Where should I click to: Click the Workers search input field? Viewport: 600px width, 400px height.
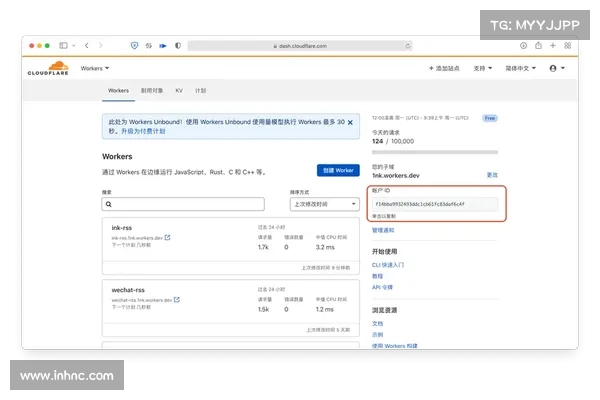tap(183, 204)
